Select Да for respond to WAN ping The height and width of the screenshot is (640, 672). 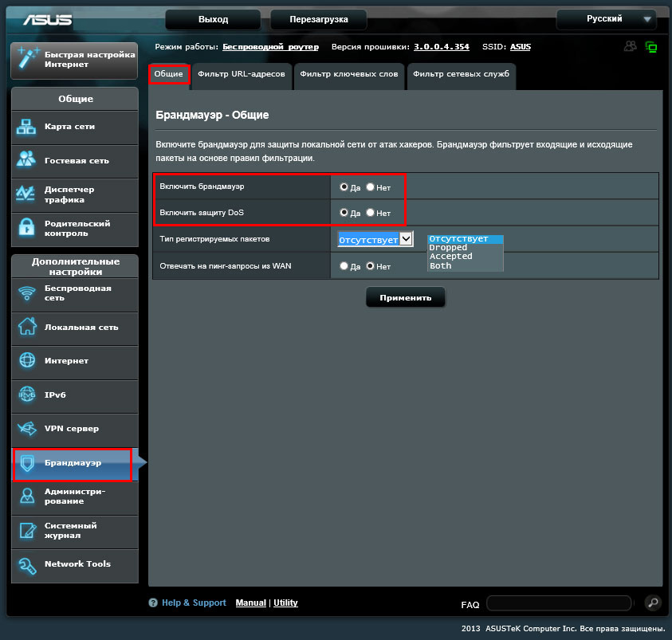tap(344, 266)
